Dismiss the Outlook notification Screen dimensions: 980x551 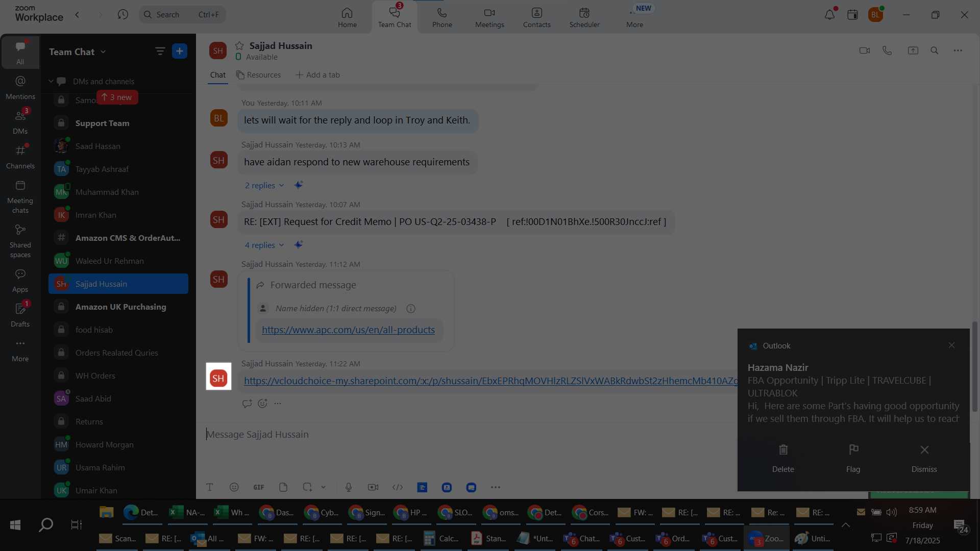[x=924, y=458]
